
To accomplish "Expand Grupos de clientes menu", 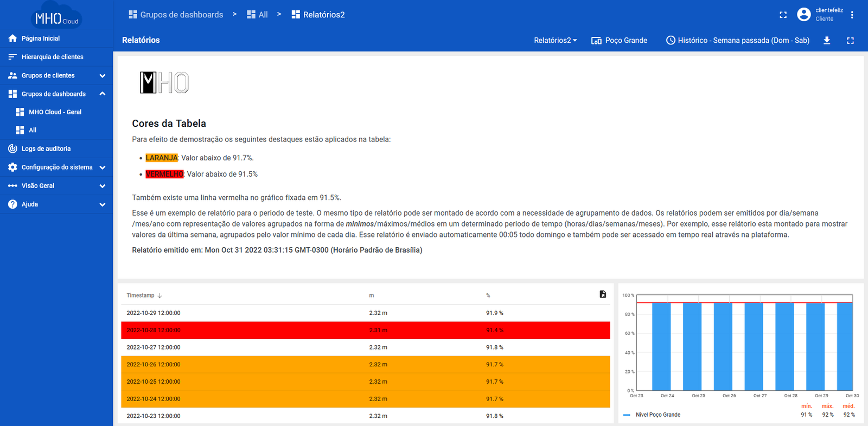I will pyautogui.click(x=102, y=75).
